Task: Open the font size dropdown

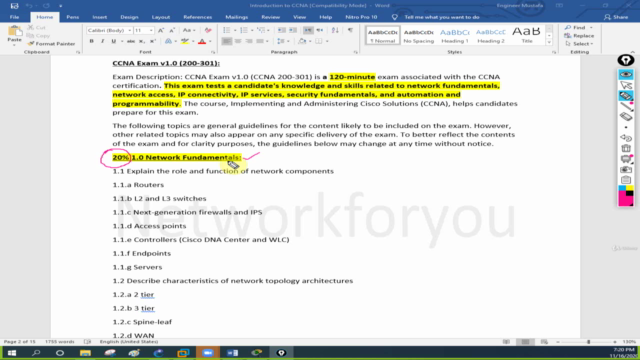Action: pyautogui.click(x=151, y=31)
